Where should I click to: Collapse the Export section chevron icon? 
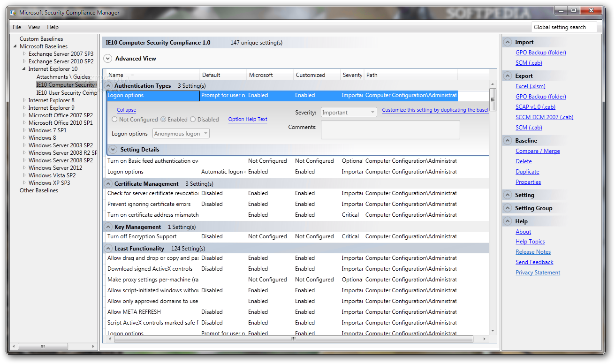[508, 76]
